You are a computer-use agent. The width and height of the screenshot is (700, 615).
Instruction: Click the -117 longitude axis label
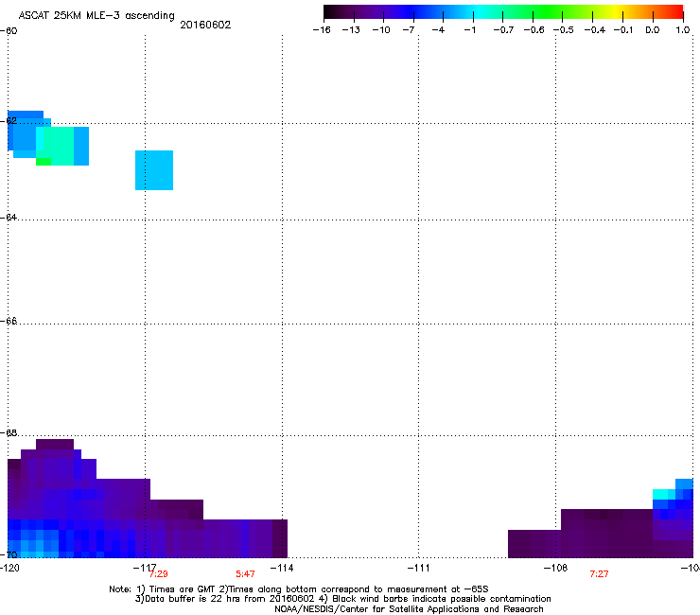click(x=145, y=568)
